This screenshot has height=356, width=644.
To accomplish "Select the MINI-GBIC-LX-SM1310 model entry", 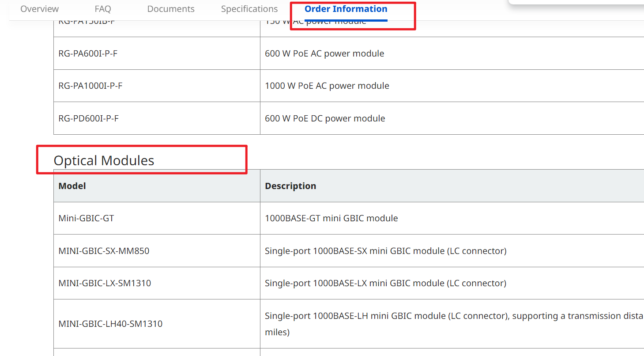I will (105, 283).
